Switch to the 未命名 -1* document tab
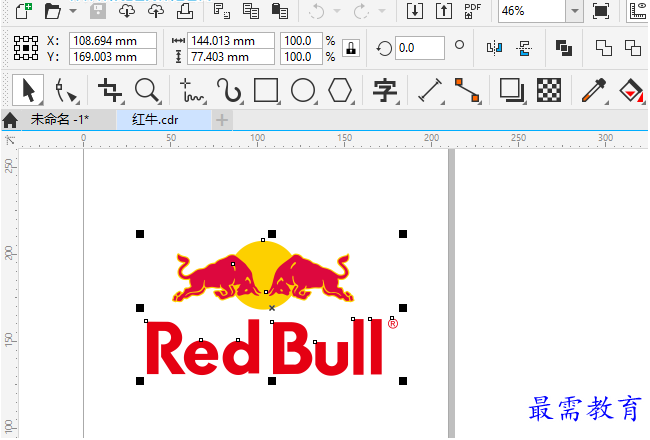Viewport: 650px width, 440px height. coord(60,120)
